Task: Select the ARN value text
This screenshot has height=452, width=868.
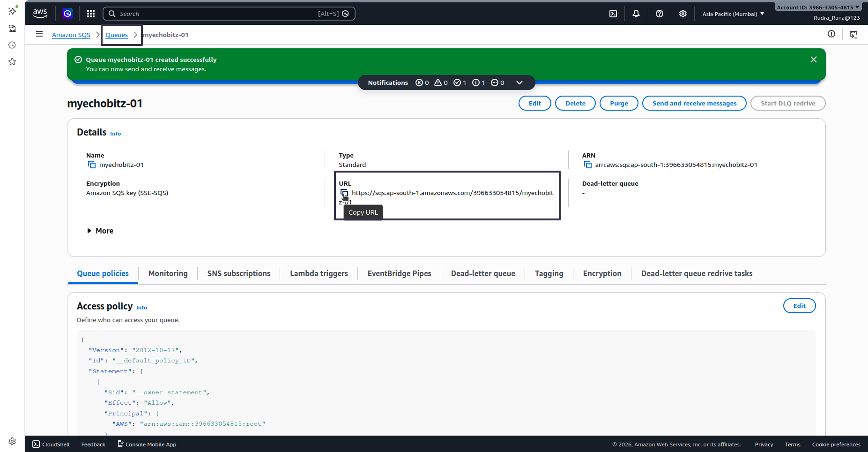Action: click(676, 165)
